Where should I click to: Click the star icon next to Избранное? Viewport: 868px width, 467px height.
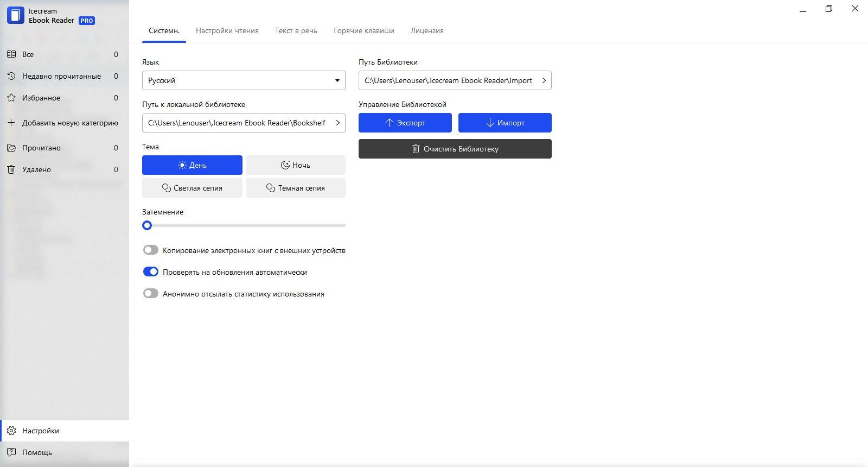click(x=11, y=98)
